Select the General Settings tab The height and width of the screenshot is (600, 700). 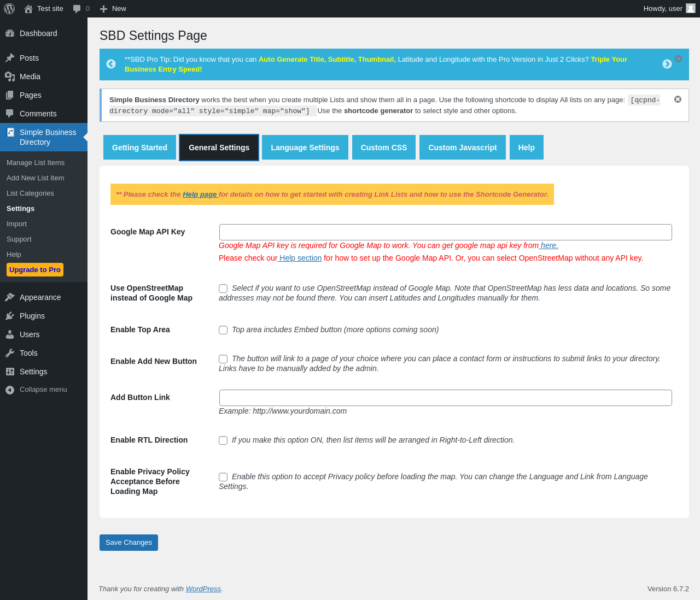click(x=219, y=148)
